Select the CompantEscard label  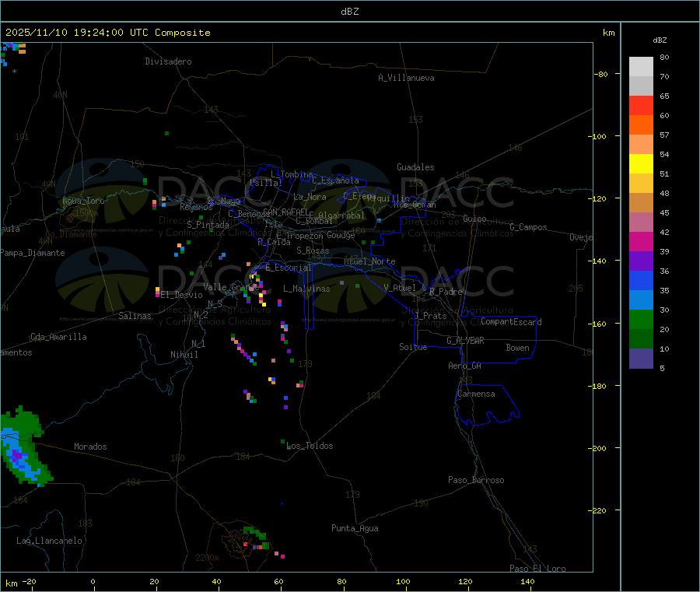pyautogui.click(x=511, y=322)
